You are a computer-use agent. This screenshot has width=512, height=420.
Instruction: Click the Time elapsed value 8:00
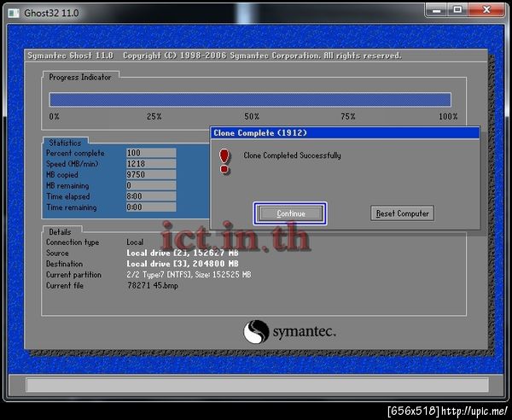point(151,196)
